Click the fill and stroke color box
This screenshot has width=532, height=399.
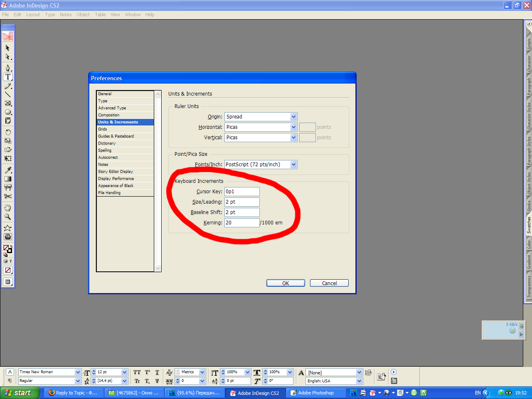click(x=8, y=249)
